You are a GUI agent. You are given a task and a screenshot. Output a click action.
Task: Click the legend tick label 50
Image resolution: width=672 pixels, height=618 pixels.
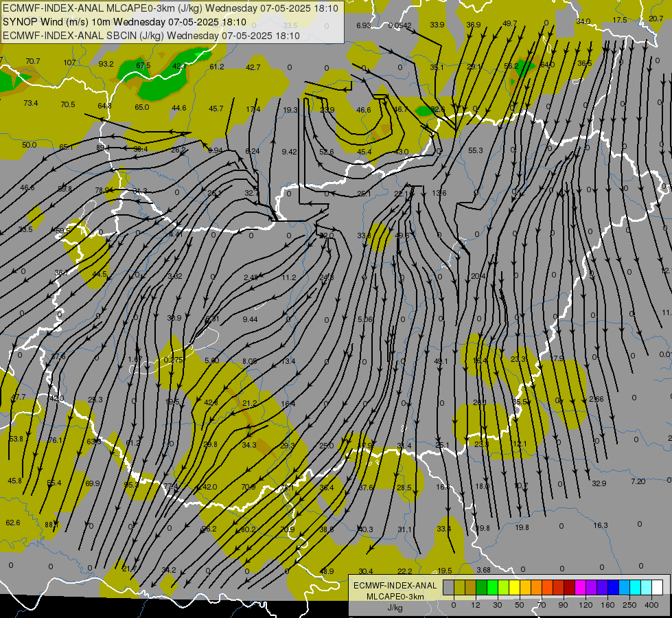point(520,605)
